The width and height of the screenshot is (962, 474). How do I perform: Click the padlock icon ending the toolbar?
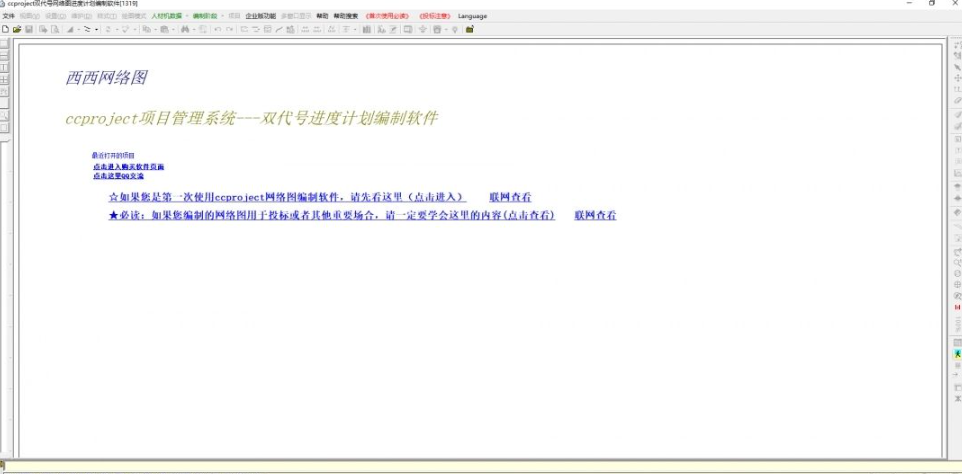coord(469,29)
